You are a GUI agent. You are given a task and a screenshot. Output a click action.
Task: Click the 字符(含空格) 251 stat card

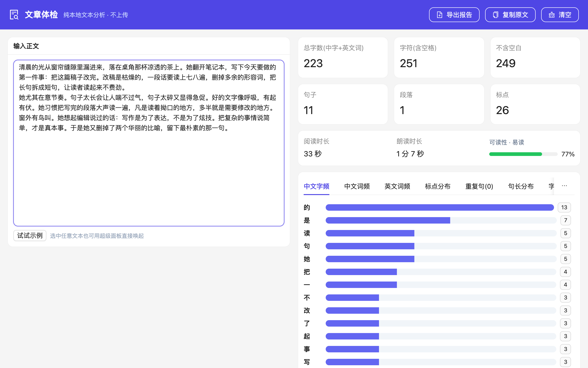439,57
